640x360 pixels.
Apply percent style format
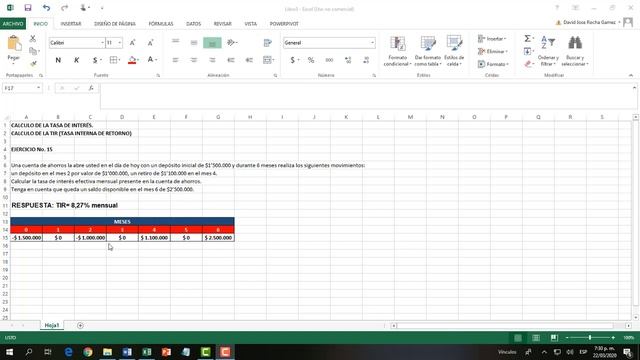[311, 60]
